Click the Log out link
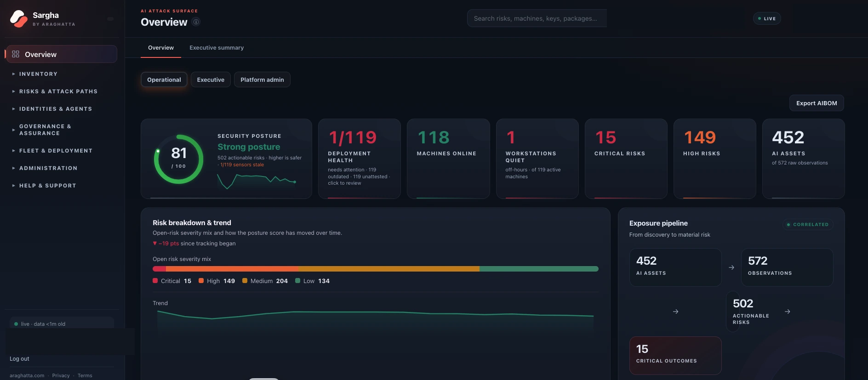Screen dimensions: 868x380 click(19, 359)
